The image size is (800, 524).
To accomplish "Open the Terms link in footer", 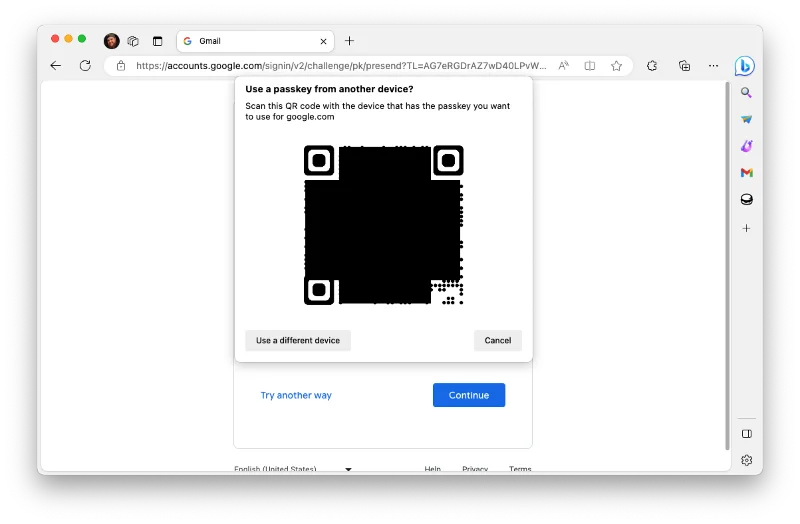I will click(x=520, y=469).
